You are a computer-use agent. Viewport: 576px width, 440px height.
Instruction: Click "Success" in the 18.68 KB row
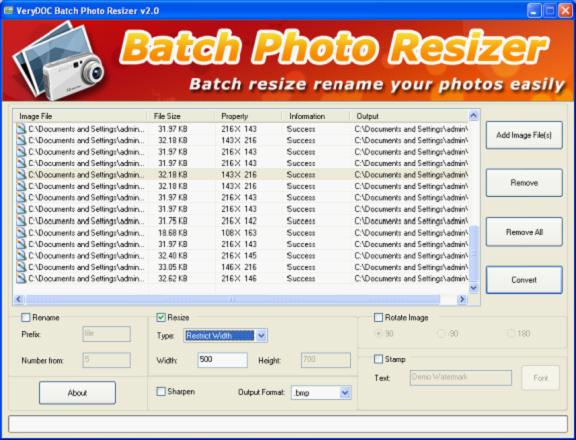tap(301, 232)
